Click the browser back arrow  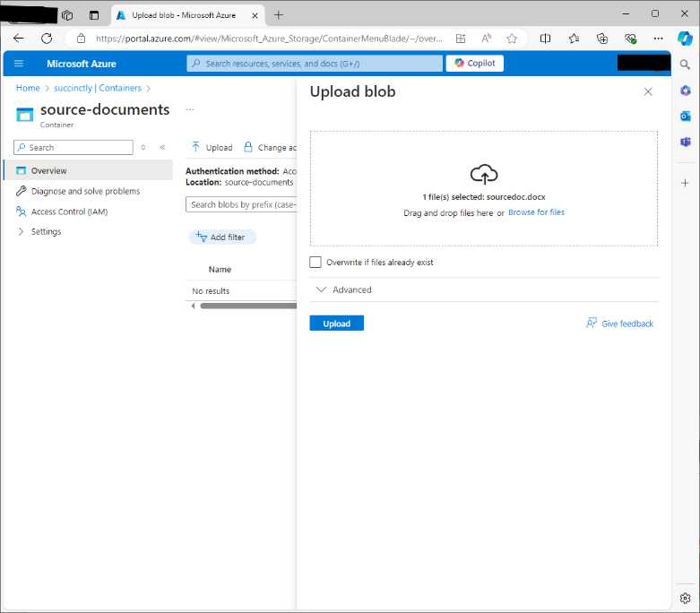18,39
